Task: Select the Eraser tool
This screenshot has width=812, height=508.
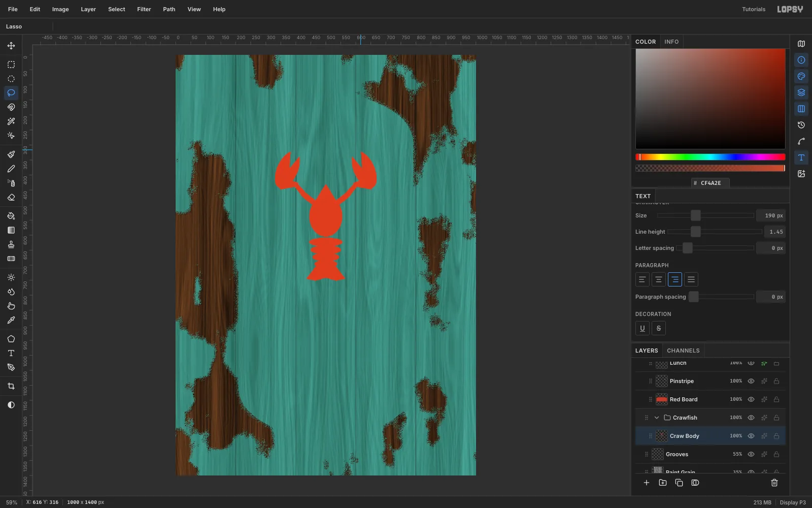Action: coord(11,197)
